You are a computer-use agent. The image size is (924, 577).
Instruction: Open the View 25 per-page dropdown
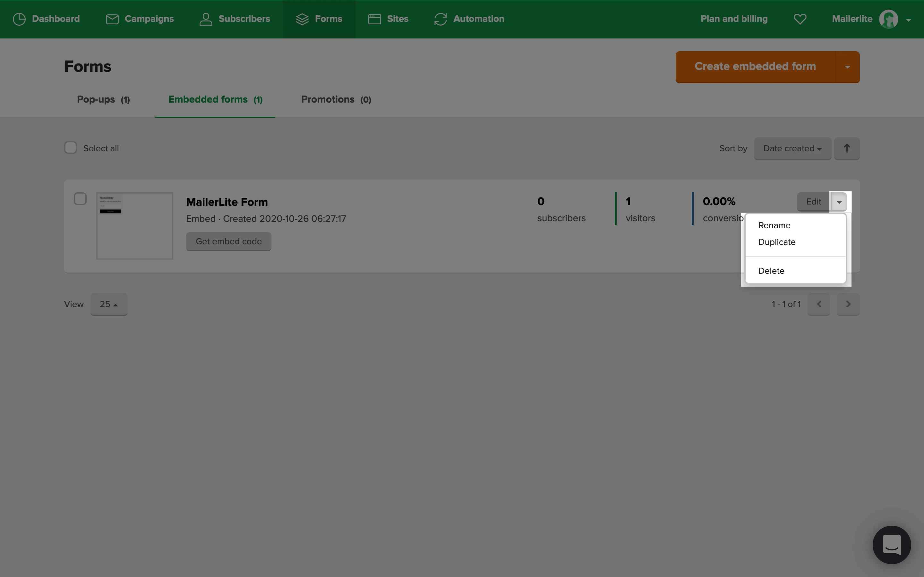pos(109,304)
